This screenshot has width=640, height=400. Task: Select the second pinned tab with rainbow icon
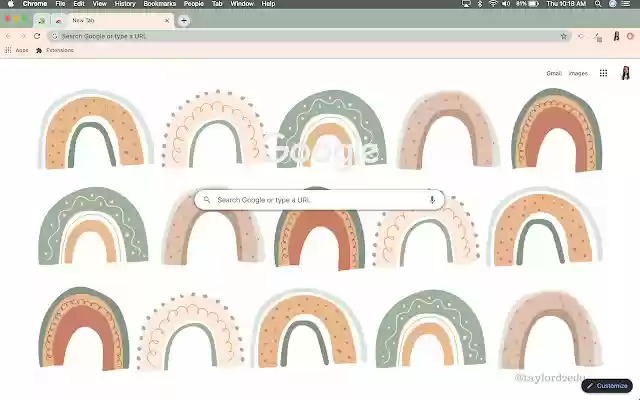(x=58, y=20)
